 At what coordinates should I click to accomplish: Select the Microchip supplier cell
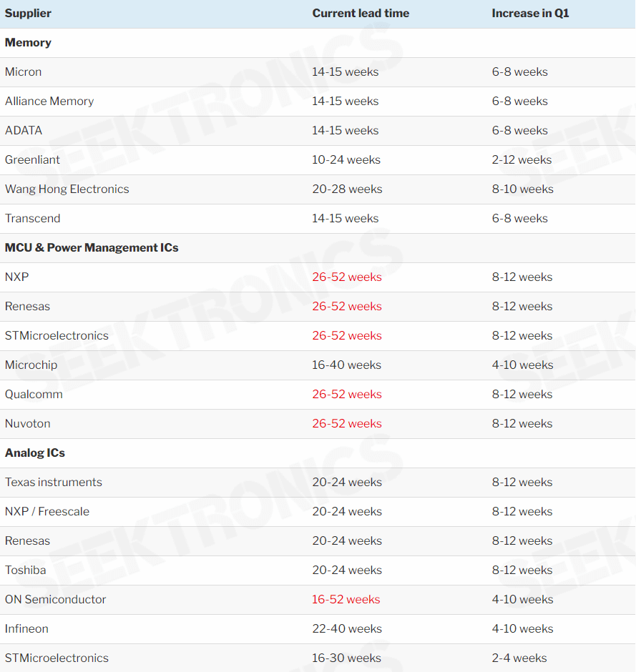31,365
